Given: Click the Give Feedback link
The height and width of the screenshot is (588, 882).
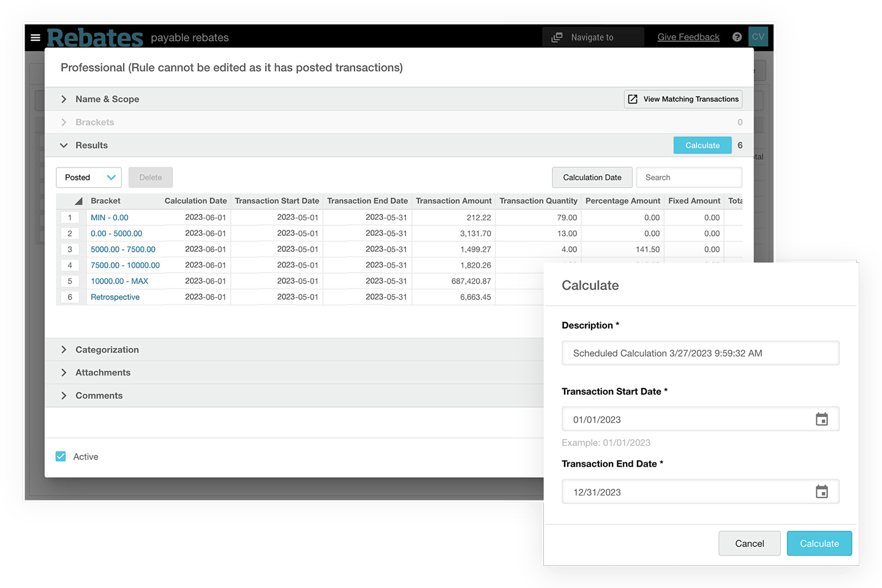Looking at the screenshot, I should coord(688,37).
